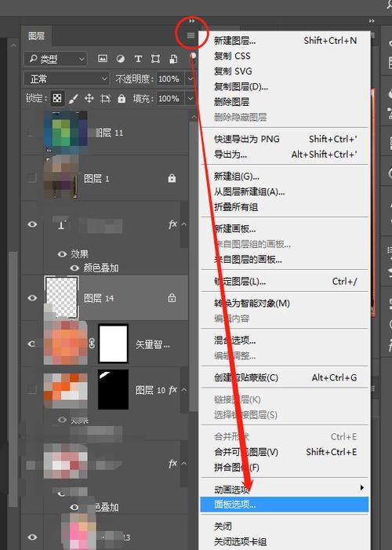Filter layers by shape layer icon

tap(155, 59)
